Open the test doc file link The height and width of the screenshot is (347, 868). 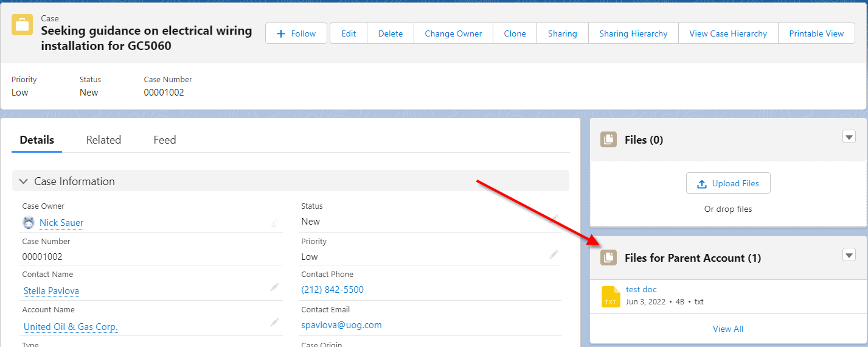pyautogui.click(x=641, y=290)
